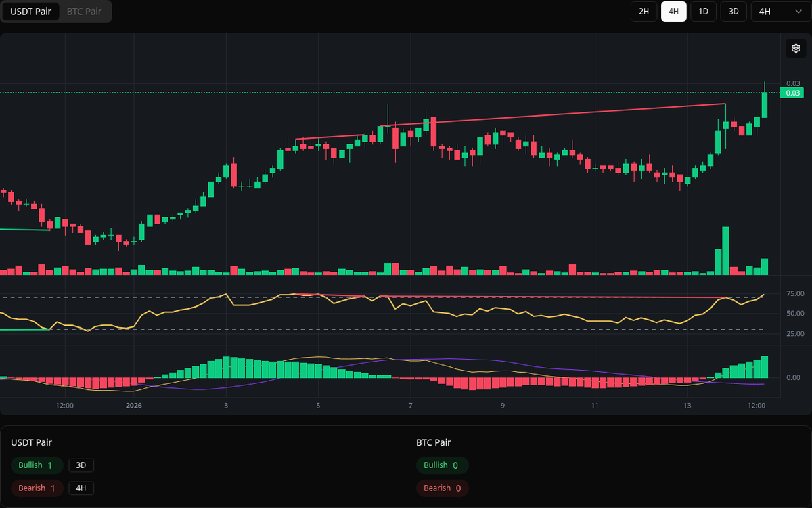
Task: Select the 3D timeframe button
Action: point(733,12)
